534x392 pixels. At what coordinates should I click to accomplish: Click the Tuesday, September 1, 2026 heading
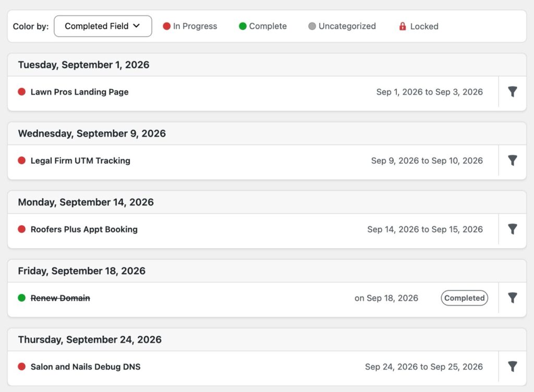[84, 65]
